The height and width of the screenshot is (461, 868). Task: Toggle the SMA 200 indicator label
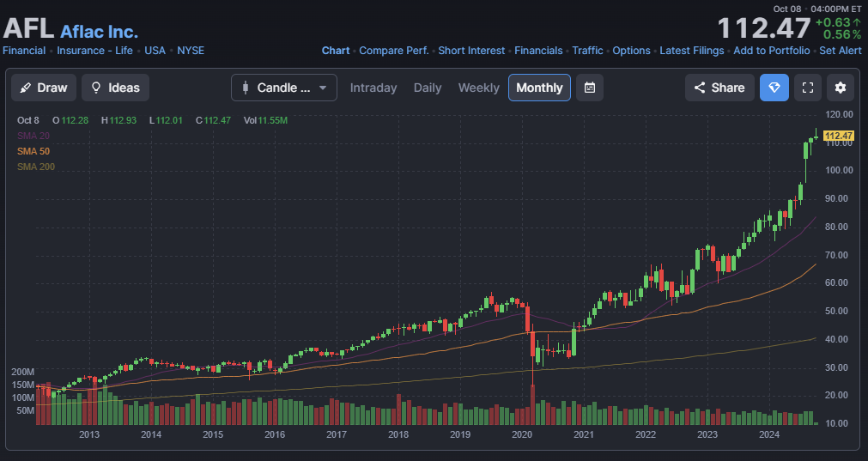click(36, 167)
